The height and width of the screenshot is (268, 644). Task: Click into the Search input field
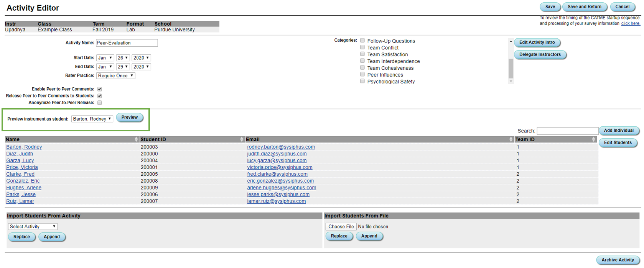[x=567, y=131]
